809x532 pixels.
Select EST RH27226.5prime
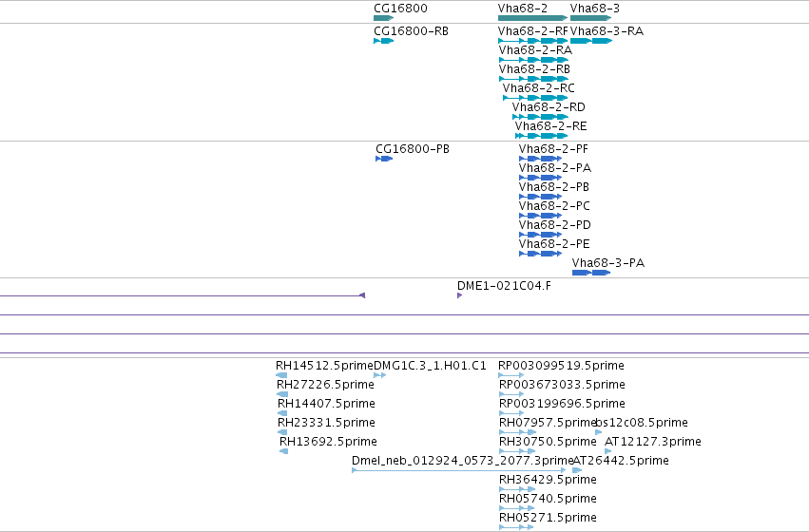tap(325, 385)
